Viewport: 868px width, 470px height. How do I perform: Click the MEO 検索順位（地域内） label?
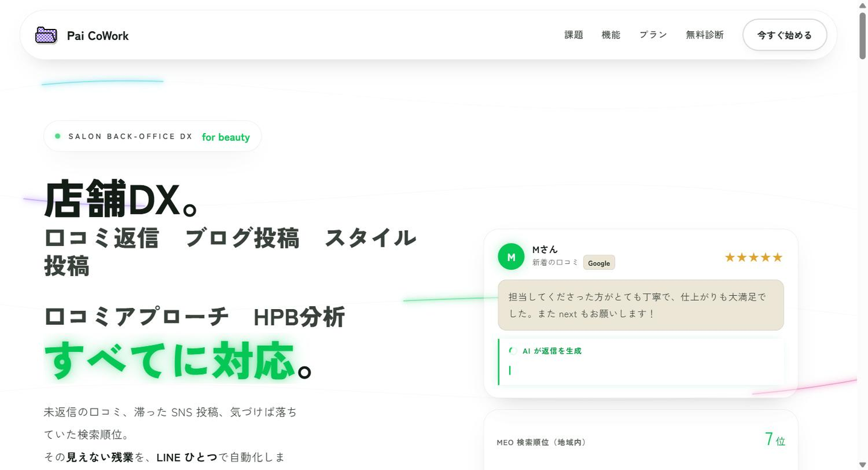click(541, 442)
